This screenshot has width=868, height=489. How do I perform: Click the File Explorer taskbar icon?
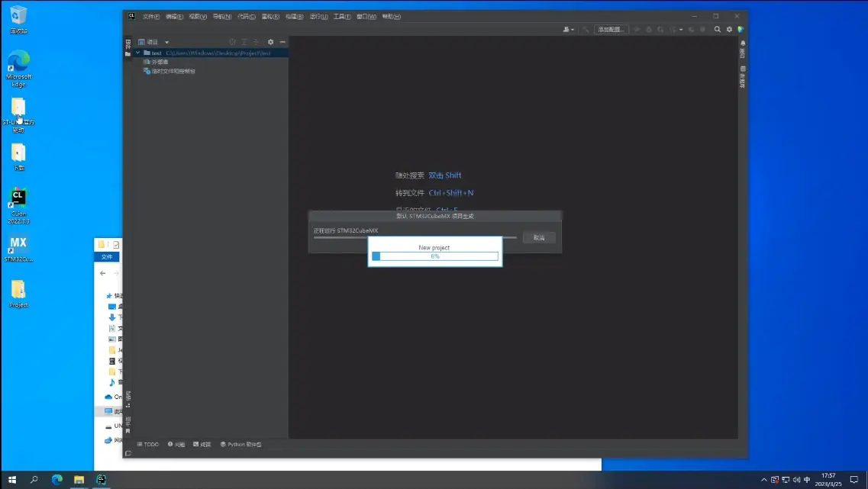(79, 480)
